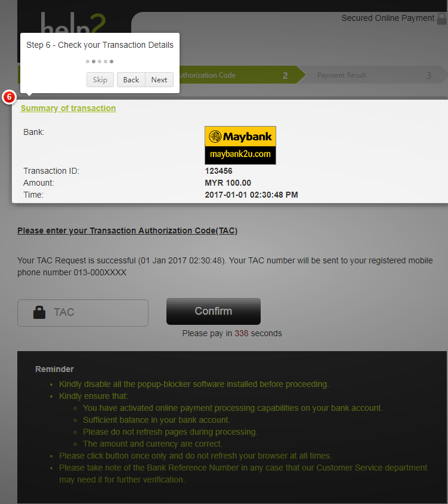448x504 pixels.
Task: Select the second tour progress dot
Action: (x=94, y=62)
